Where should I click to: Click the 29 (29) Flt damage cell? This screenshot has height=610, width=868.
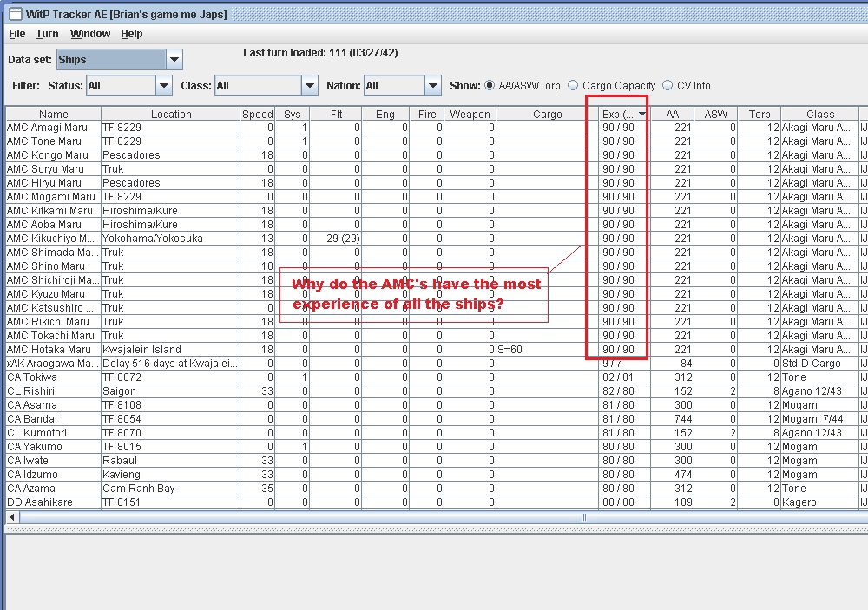tap(336, 238)
